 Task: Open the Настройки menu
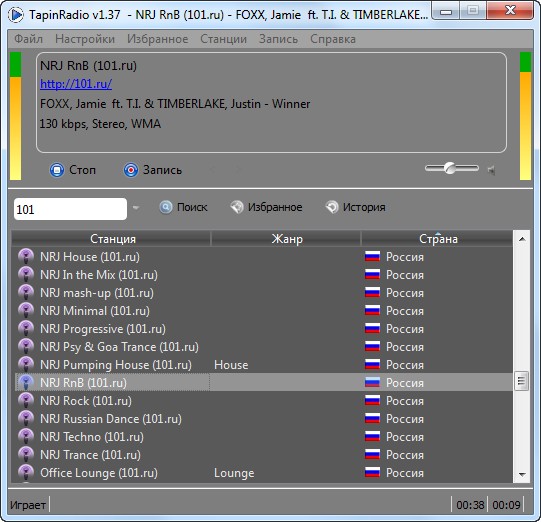click(x=85, y=39)
